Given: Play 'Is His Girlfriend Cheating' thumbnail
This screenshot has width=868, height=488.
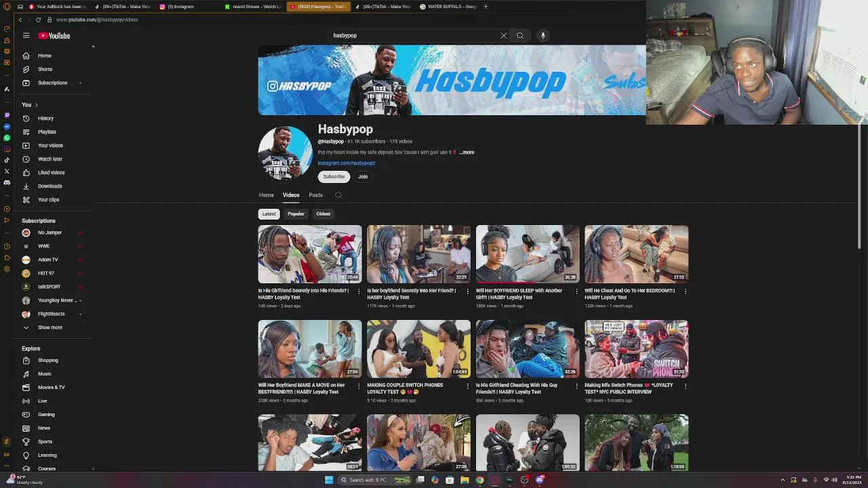Looking at the screenshot, I should (528, 348).
